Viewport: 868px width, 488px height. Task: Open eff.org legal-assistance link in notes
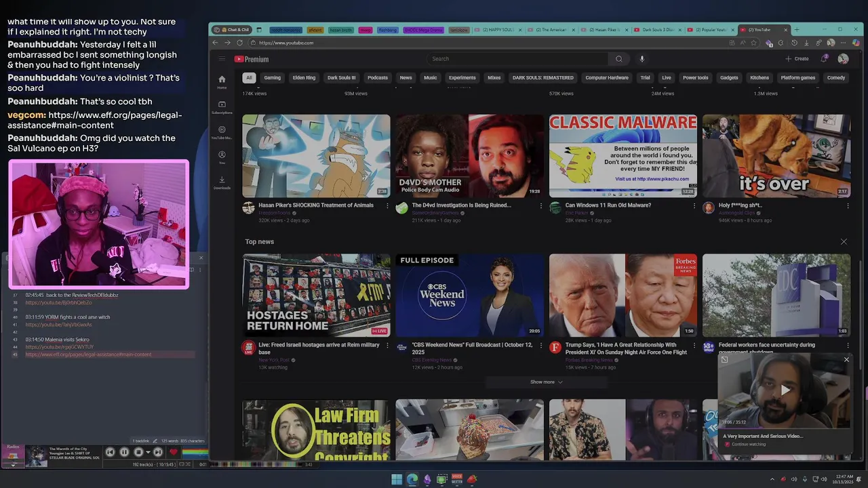(x=88, y=354)
